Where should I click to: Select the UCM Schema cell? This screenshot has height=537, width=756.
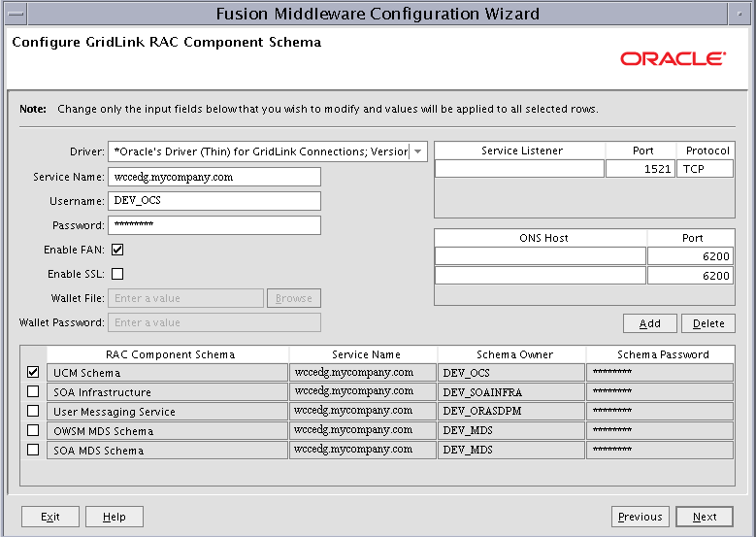[x=167, y=373]
